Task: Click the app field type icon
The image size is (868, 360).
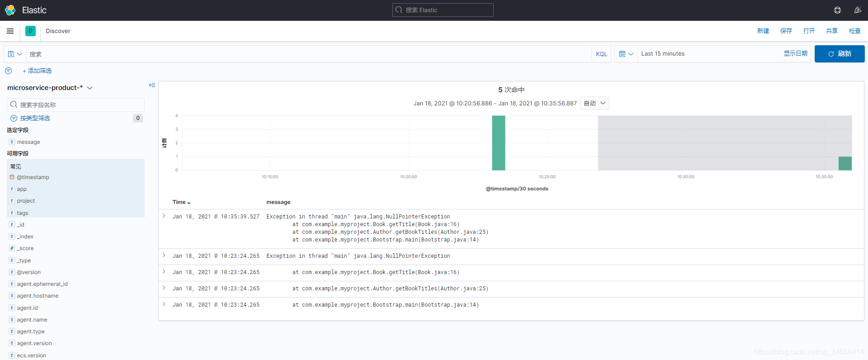Action: point(12,189)
